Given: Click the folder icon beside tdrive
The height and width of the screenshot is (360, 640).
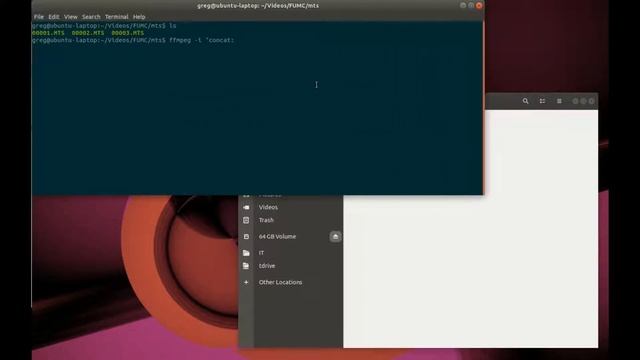Looking at the screenshot, I should coord(246,266).
